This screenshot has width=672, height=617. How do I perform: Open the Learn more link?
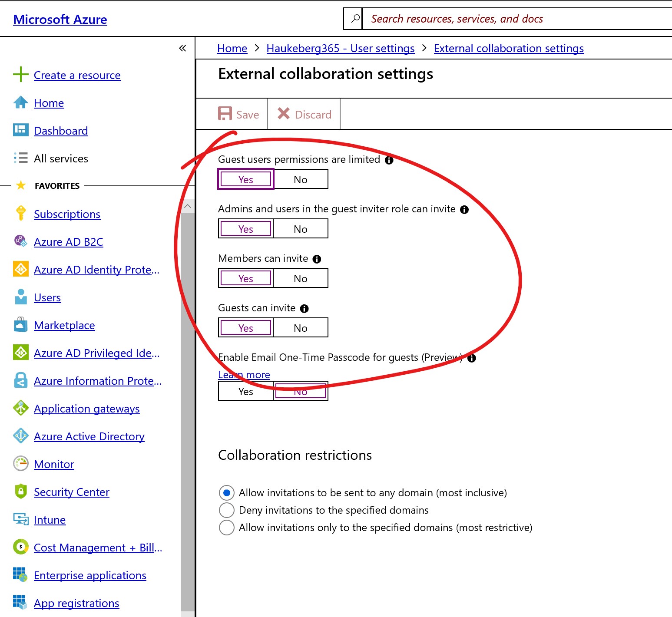click(x=244, y=375)
